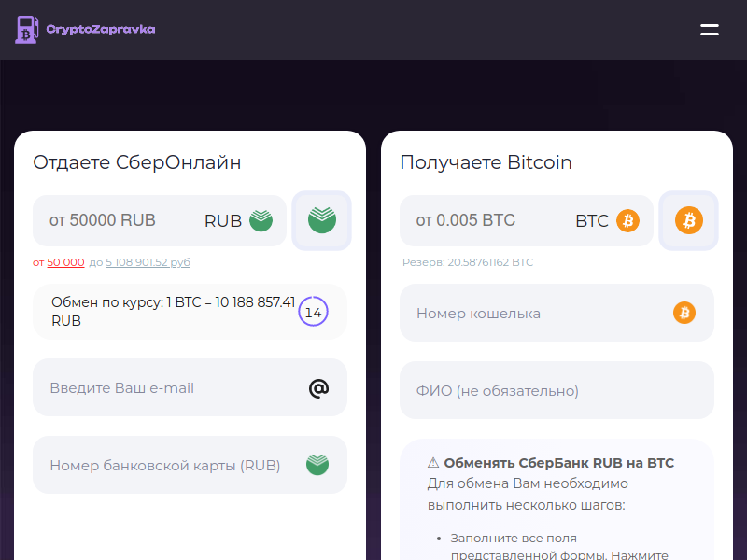The image size is (747, 560).
Task: Click the reserve text 20.58761162 BTC
Action: (x=468, y=262)
